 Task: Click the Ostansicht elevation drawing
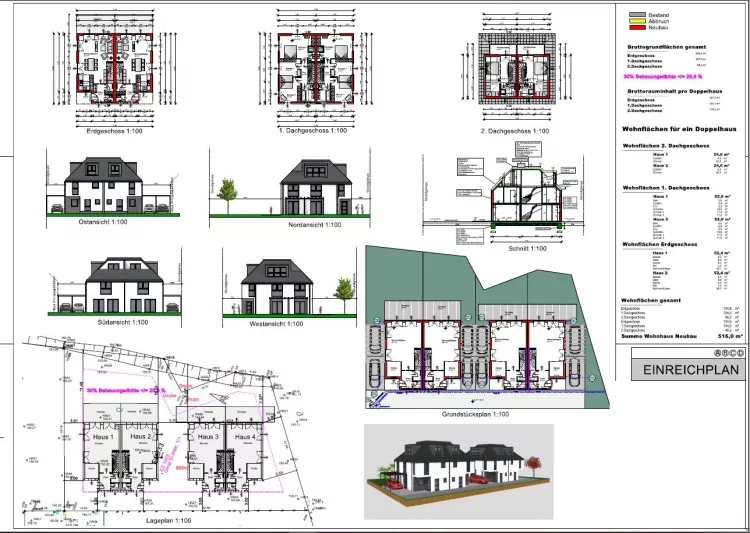(107, 189)
